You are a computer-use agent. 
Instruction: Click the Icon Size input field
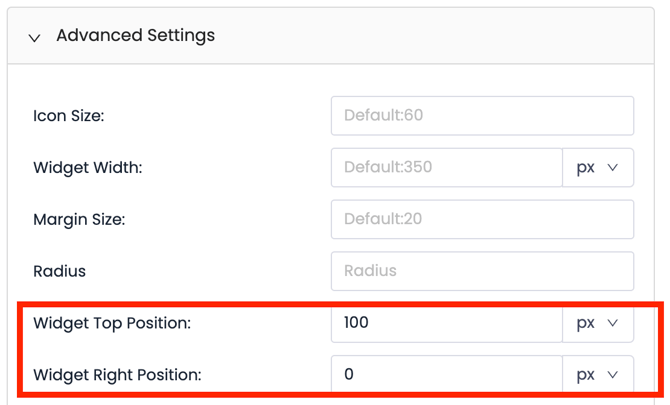tap(481, 116)
